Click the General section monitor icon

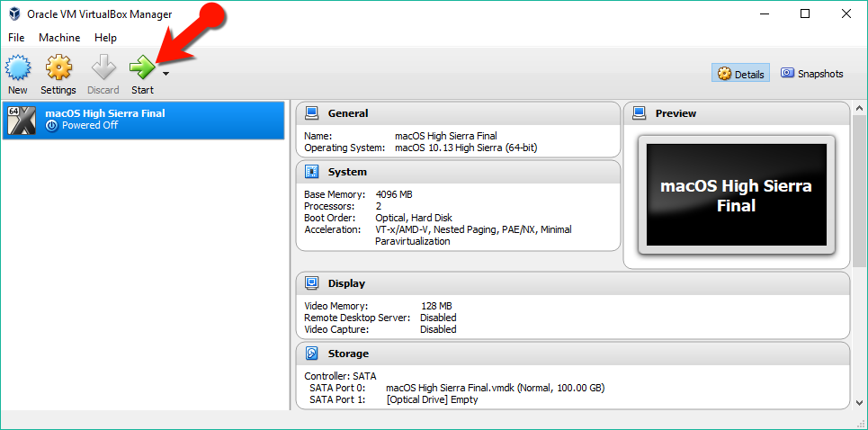[x=312, y=113]
